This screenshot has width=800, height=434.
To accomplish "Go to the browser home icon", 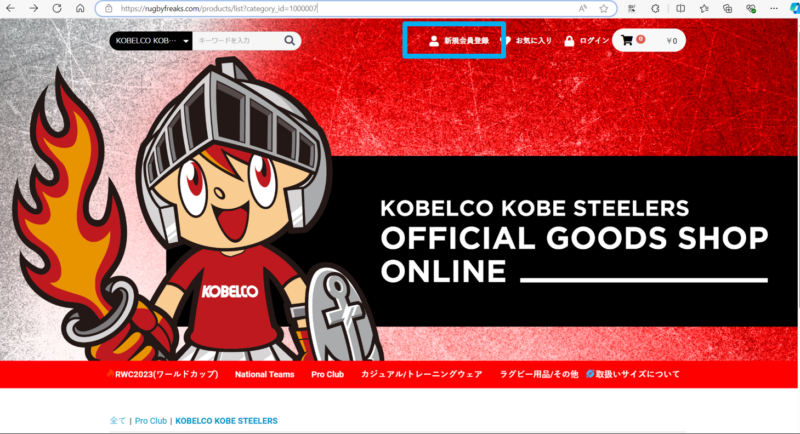I will [80, 8].
